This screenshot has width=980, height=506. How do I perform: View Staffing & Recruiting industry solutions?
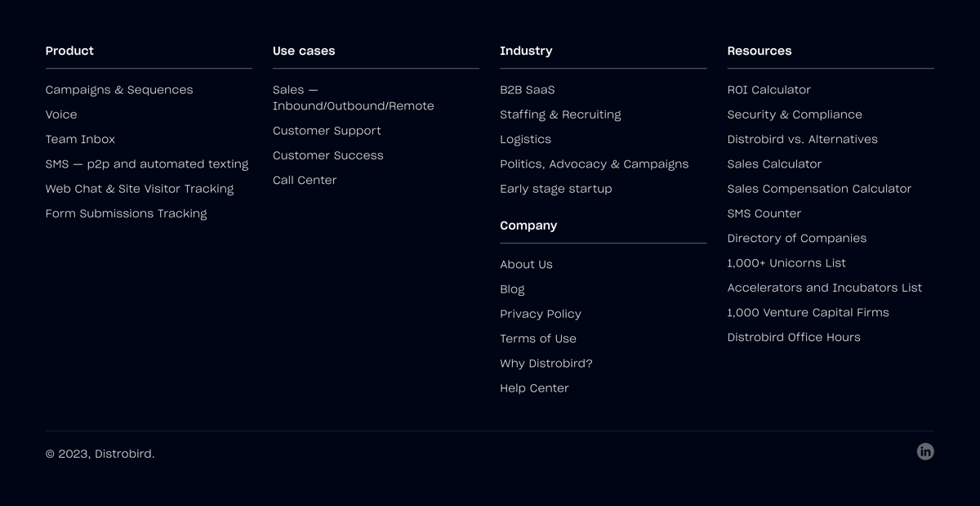pos(560,114)
